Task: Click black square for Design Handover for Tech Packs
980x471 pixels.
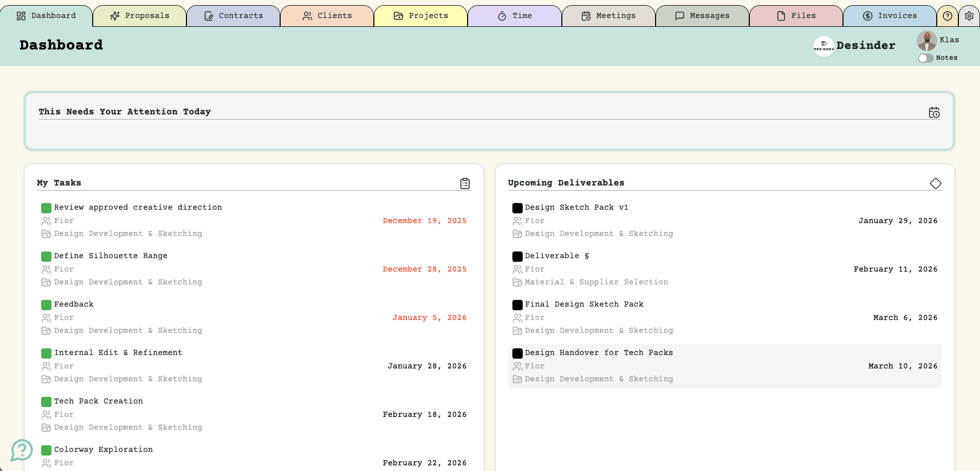Action: click(518, 354)
